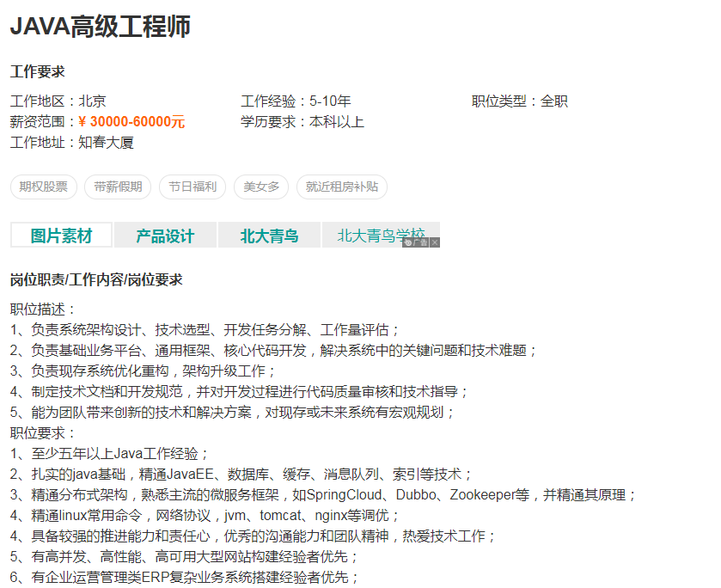Click the 就近租房补贴 benefit tag
Image resolution: width=721 pixels, height=588 pixels.
pyautogui.click(x=341, y=187)
